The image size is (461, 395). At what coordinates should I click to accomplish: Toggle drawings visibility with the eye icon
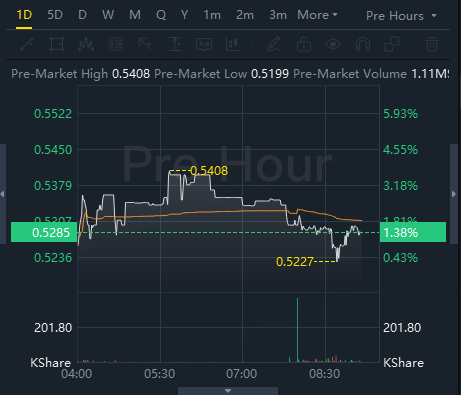(333, 44)
